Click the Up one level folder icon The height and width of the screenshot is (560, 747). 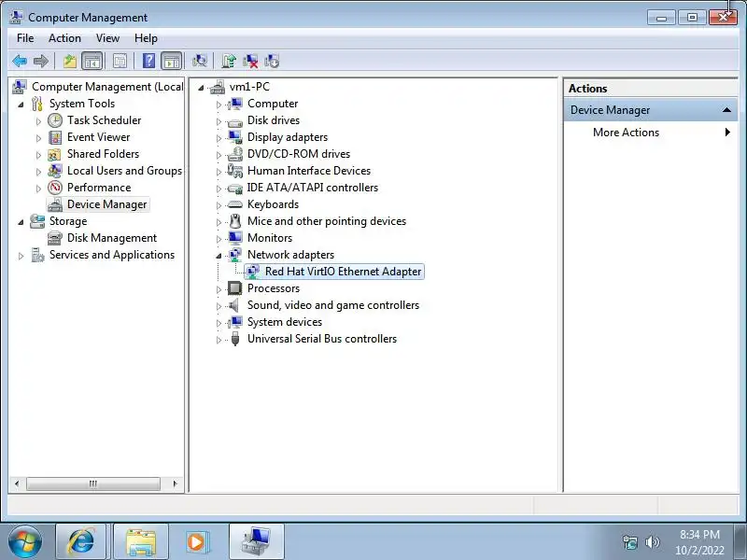(x=70, y=61)
